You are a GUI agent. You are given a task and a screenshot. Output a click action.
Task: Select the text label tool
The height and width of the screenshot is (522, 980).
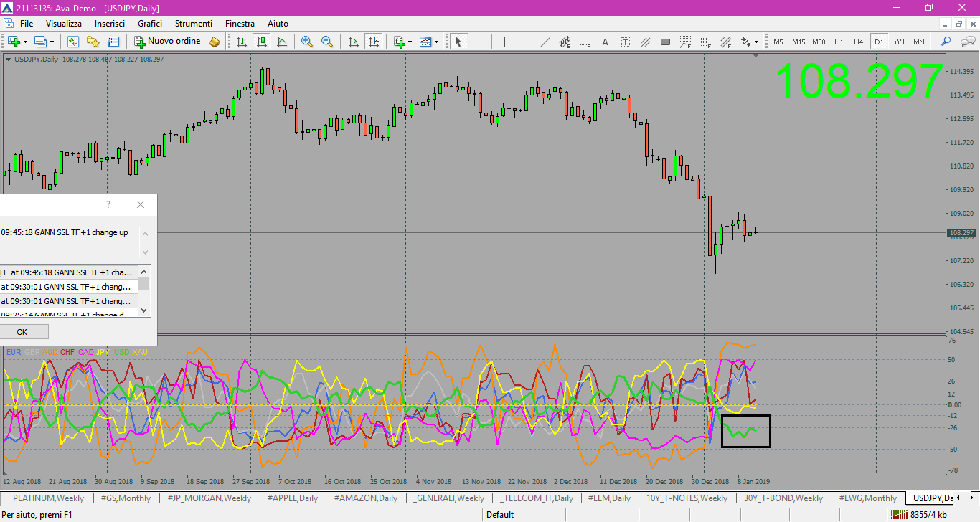[626, 42]
